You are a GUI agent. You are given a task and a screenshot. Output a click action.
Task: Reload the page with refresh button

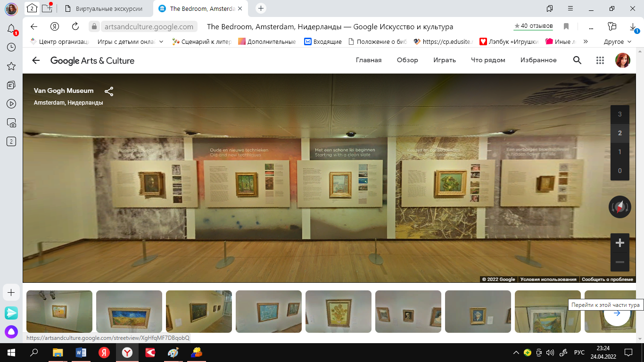tap(75, 26)
